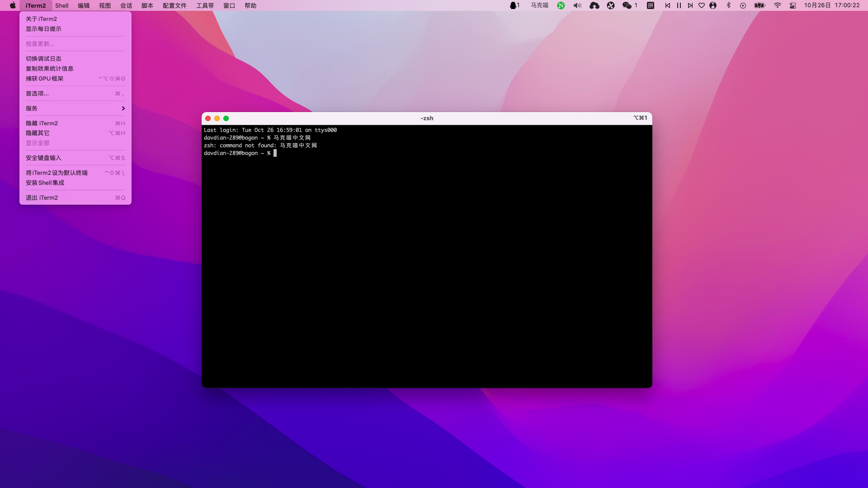868x488 pixels.
Task: Click the date and time display
Action: [832, 5]
